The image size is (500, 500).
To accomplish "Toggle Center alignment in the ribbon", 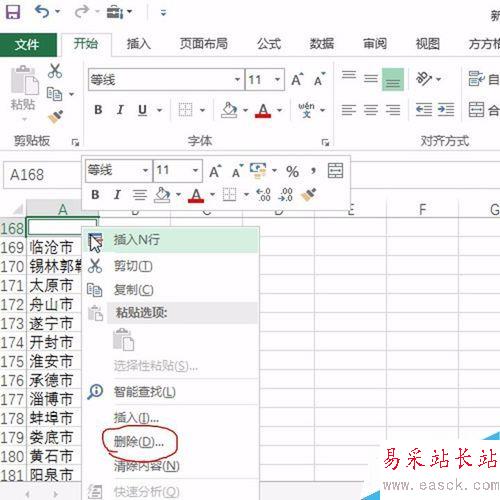I will pyautogui.click(x=371, y=110).
